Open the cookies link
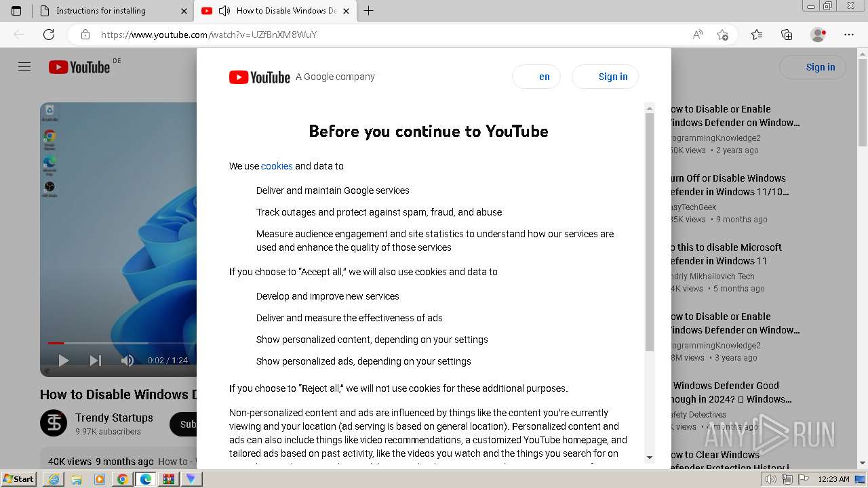This screenshot has height=488, width=868. [277, 166]
